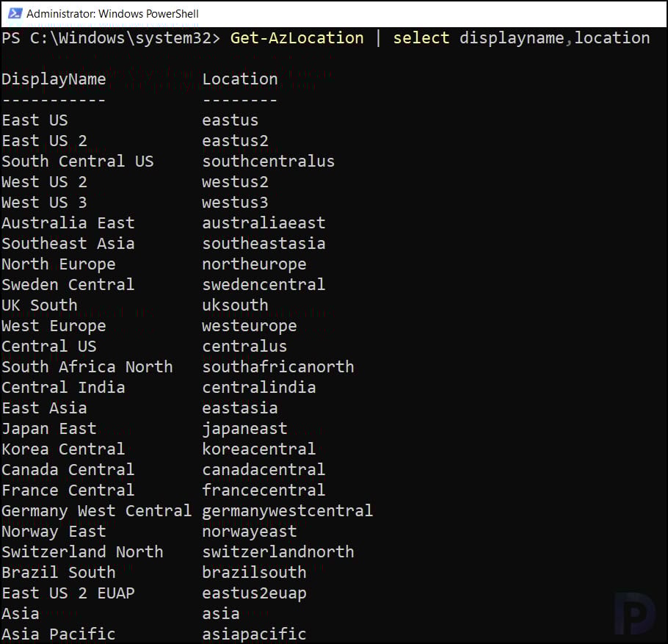Viewport: 668px width, 644px height.
Task: Click the 'Norway East' display name
Action: pos(54,532)
